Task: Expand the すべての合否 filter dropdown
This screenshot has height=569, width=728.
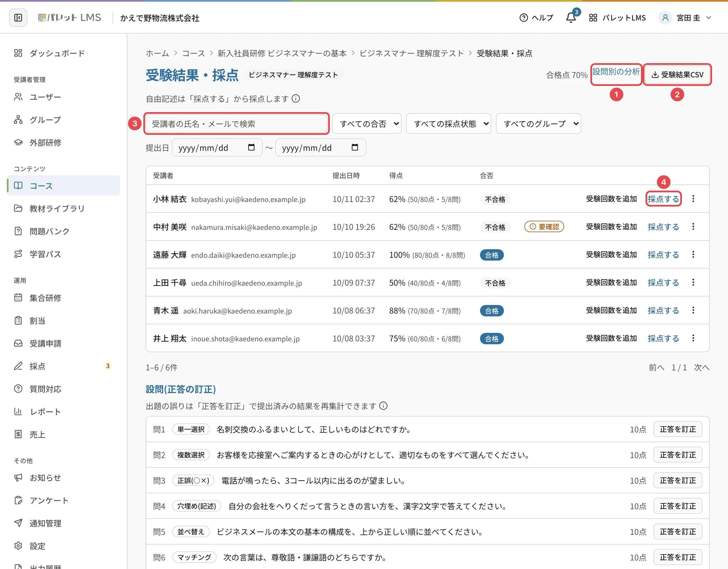Action: pos(367,124)
